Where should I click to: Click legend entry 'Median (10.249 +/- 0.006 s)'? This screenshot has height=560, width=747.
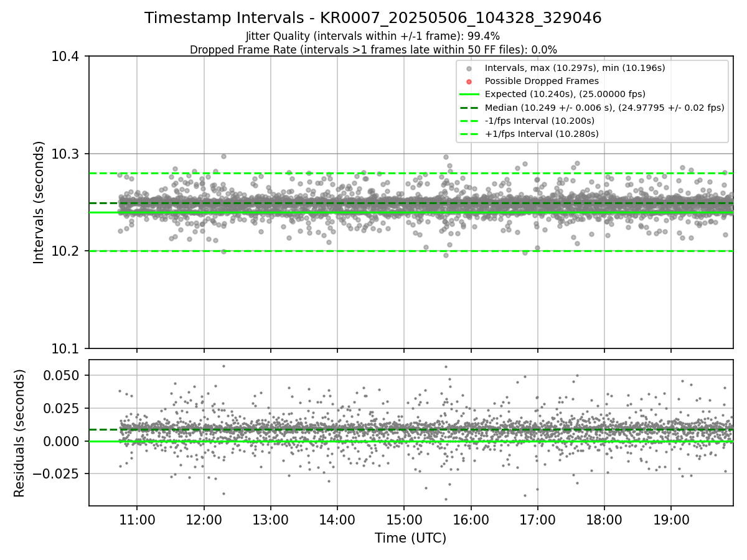604,108
